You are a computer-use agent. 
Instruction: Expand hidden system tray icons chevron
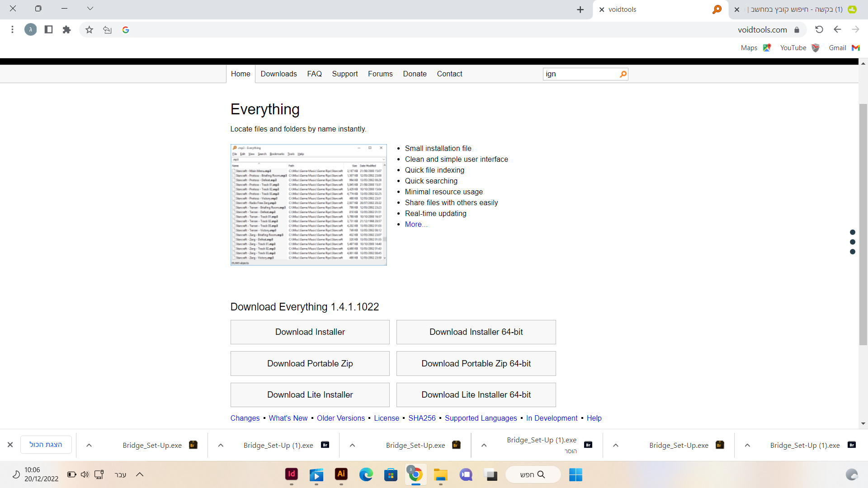pos(140,474)
